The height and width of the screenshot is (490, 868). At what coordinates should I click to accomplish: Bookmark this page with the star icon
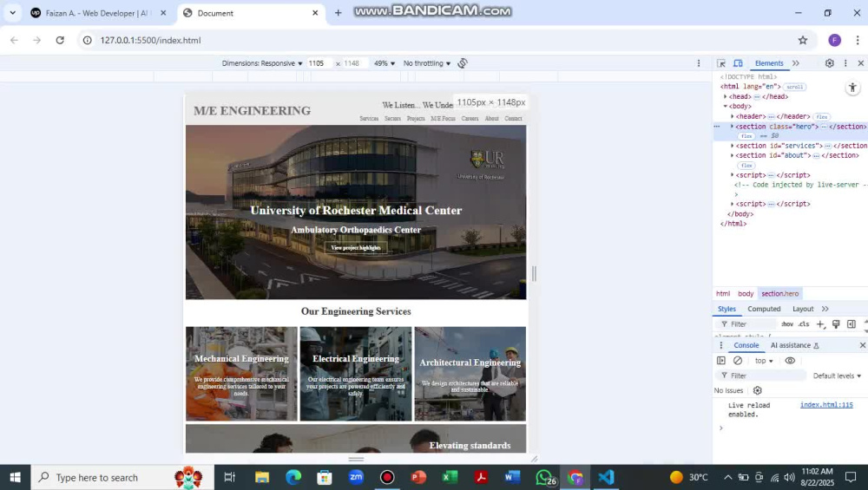click(x=803, y=40)
